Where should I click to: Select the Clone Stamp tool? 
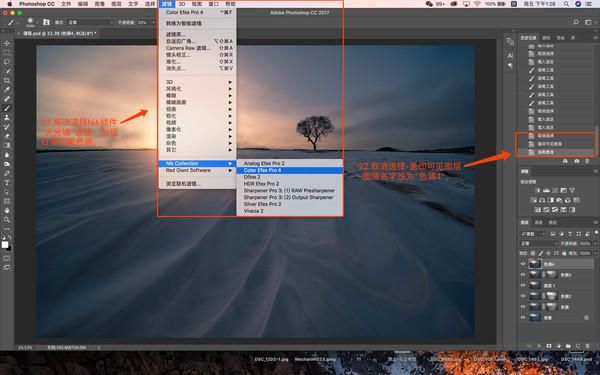coord(7,117)
